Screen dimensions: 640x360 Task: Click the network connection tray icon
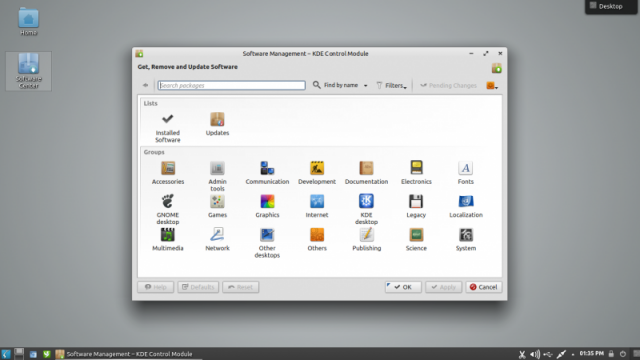point(561,354)
